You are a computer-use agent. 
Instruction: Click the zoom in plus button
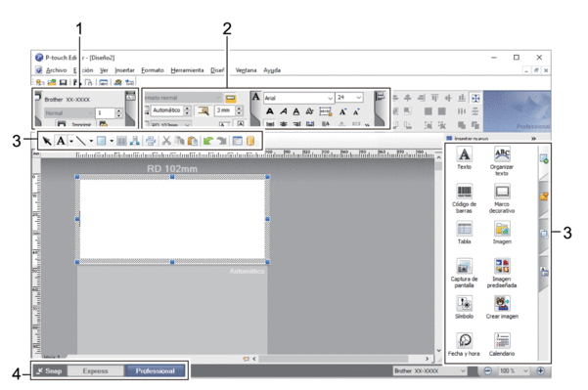(540, 370)
